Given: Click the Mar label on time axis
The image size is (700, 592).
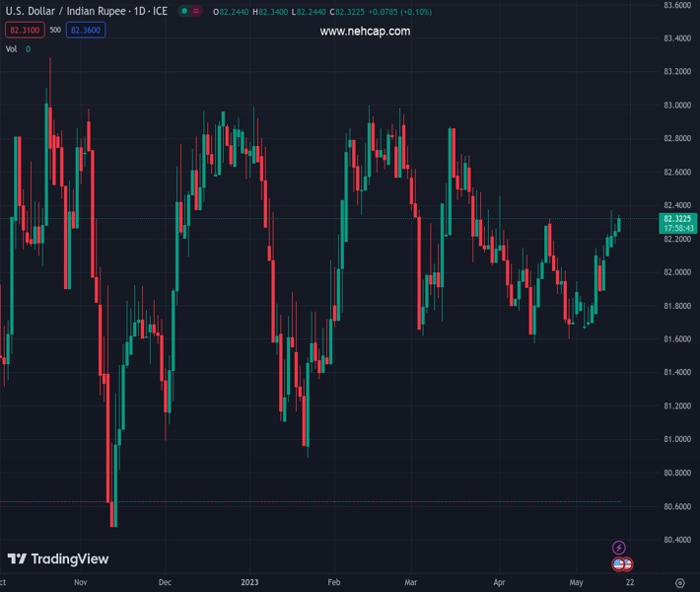Looking at the screenshot, I should pyautogui.click(x=409, y=583).
